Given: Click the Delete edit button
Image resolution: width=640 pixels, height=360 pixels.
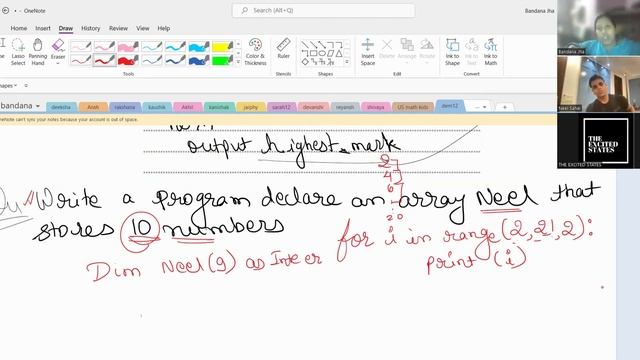Looking at the screenshot, I should tap(387, 49).
